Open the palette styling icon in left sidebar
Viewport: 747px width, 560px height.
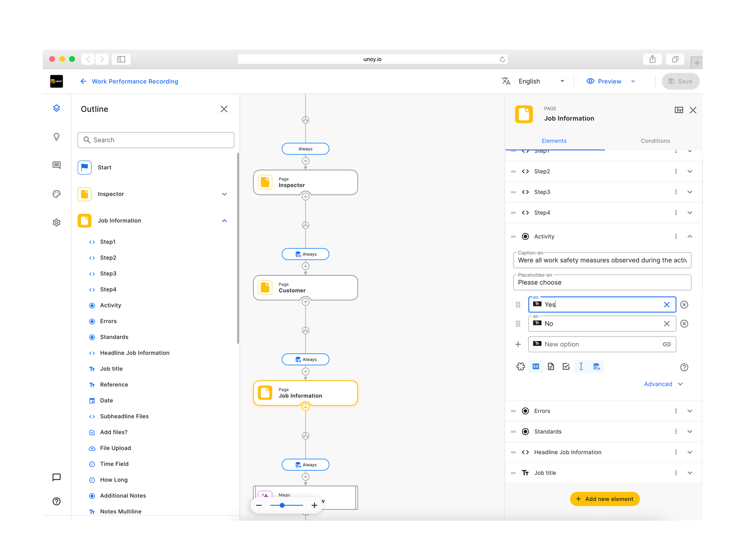56,194
